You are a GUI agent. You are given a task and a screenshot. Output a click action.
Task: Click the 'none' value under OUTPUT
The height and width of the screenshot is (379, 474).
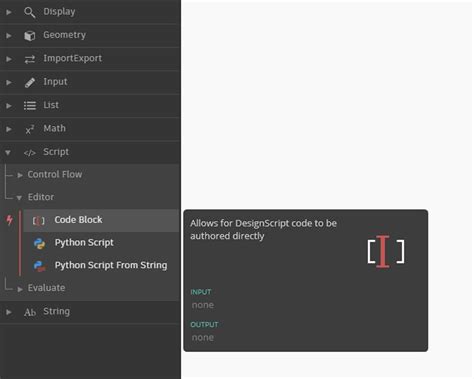coord(203,338)
